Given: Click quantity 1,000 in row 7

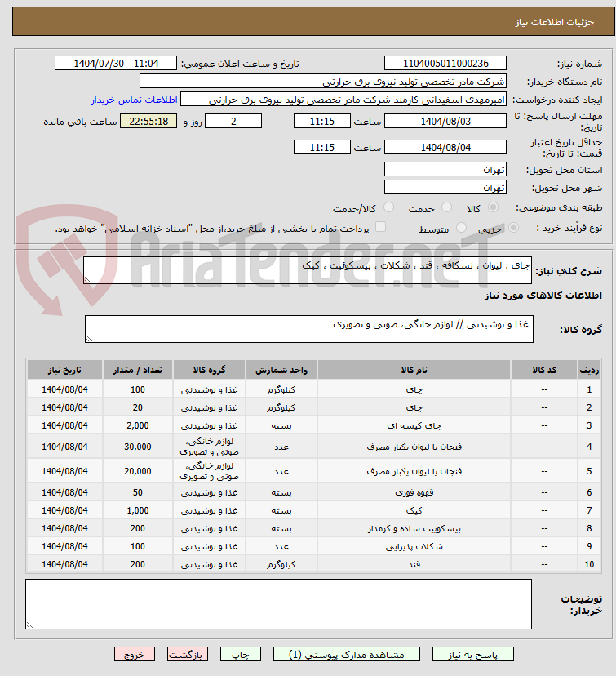Looking at the screenshot, I should coord(137,510).
